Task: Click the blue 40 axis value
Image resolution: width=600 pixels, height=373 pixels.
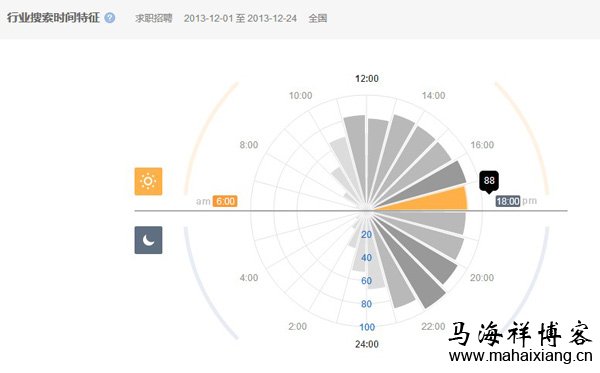Action: (x=367, y=258)
